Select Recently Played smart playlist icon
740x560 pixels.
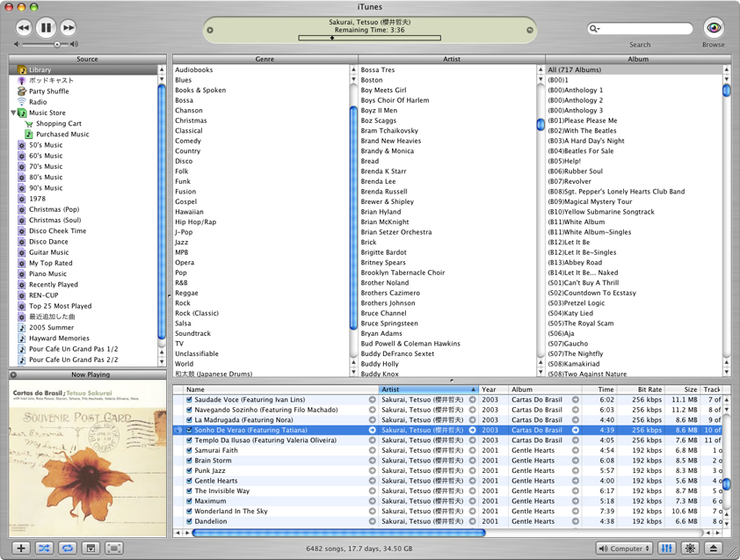pyautogui.click(x=22, y=285)
